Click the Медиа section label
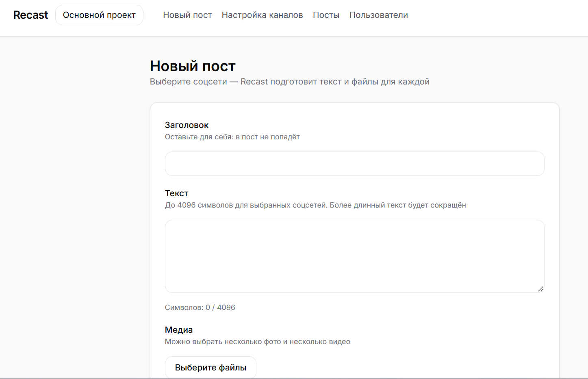This screenshot has height=379, width=588. [179, 330]
